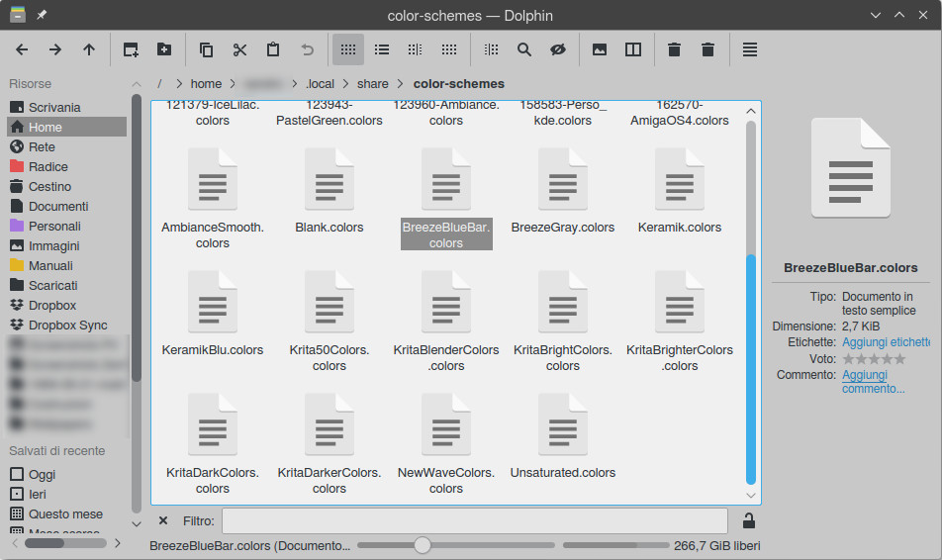Select Home in the places panel
The image size is (942, 560).
[x=66, y=128]
